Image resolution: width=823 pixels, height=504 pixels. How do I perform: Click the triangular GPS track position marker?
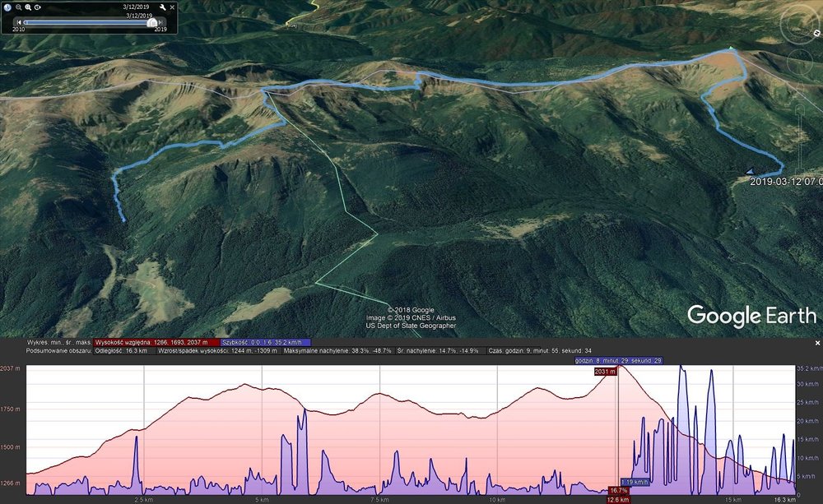750,171
